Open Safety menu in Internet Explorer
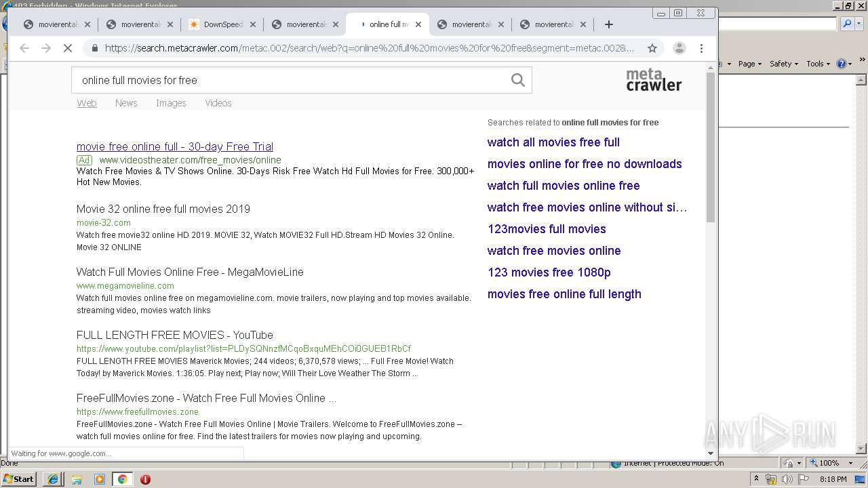 (x=784, y=64)
